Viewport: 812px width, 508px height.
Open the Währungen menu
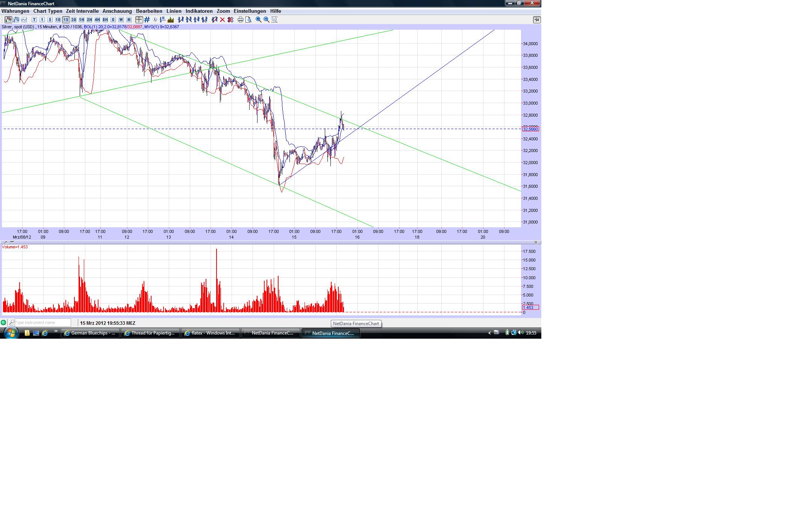[15, 11]
